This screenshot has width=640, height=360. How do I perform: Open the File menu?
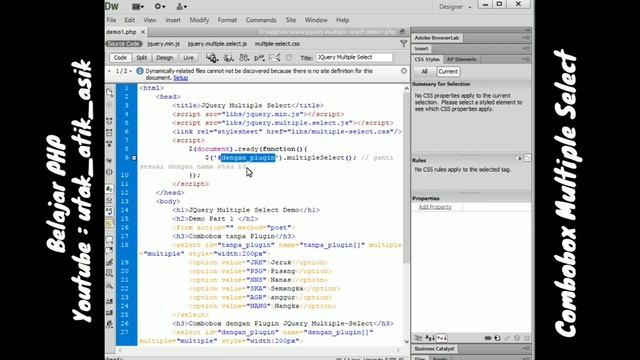click(111, 20)
